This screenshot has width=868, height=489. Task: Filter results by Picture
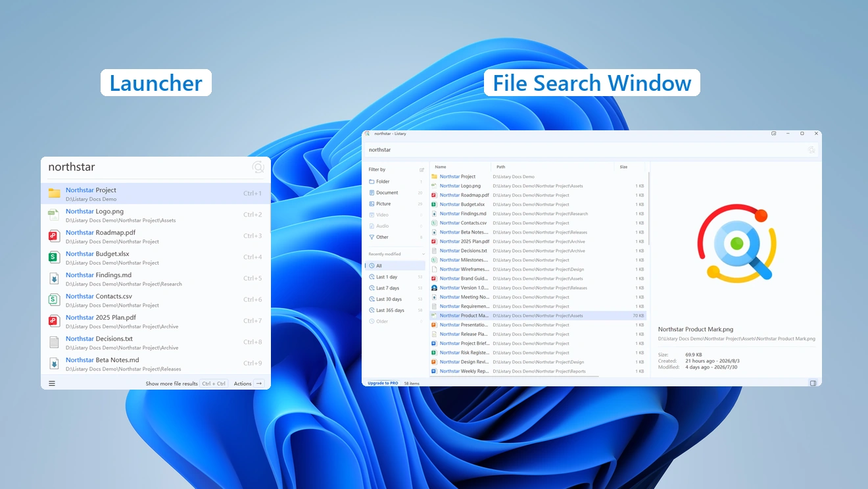pos(396,204)
